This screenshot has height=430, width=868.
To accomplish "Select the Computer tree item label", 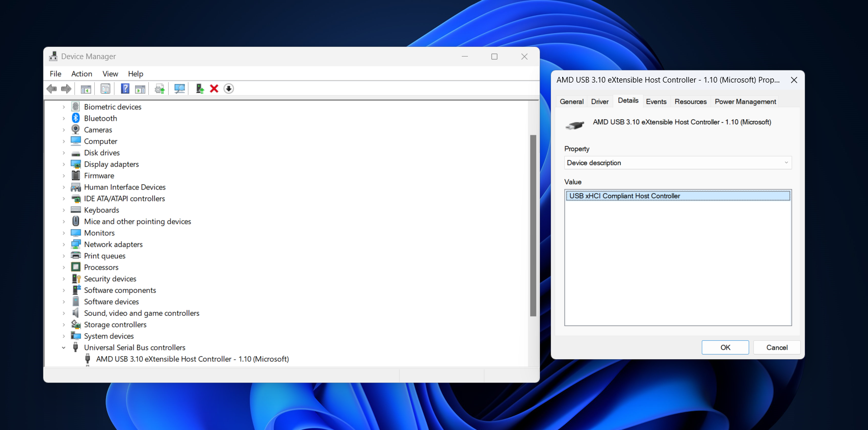I will point(100,141).
